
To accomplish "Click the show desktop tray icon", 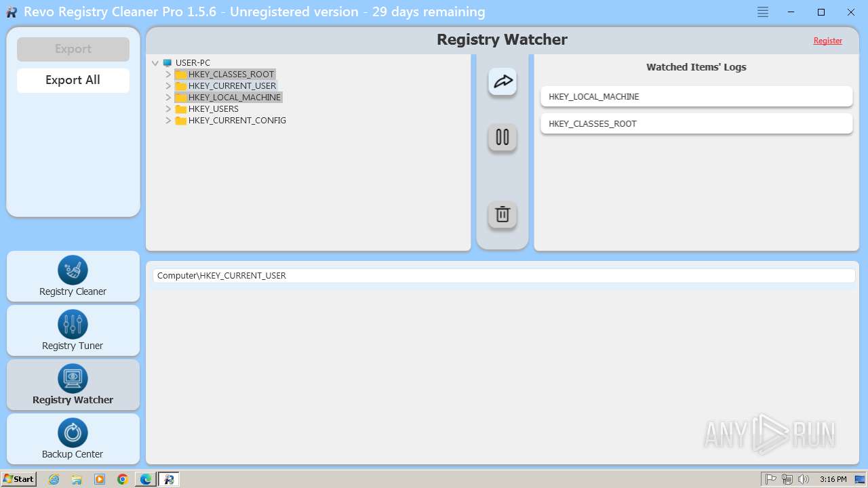I will point(860,479).
